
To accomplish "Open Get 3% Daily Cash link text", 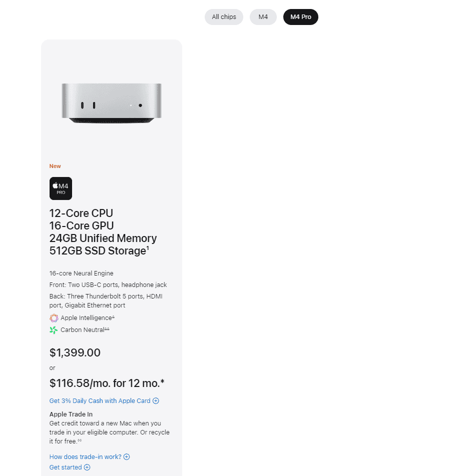I will coord(100,401).
